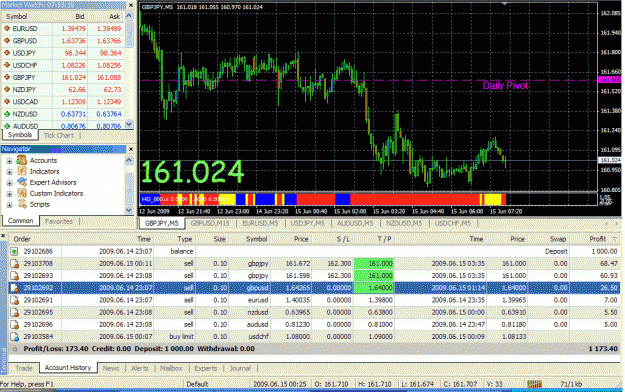Click the Indicators icon in Navigator
This screenshot has width=625, height=392.
[x=22, y=171]
